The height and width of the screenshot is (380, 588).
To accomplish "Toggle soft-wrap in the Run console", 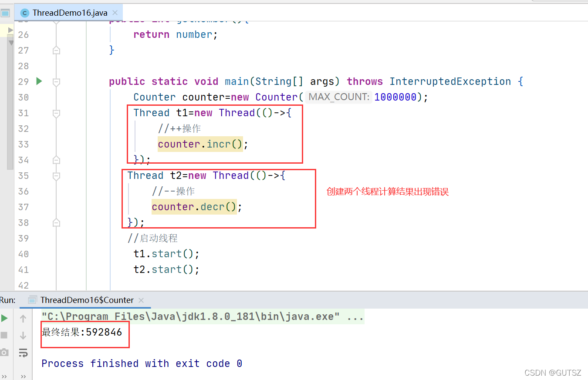I will (23, 353).
